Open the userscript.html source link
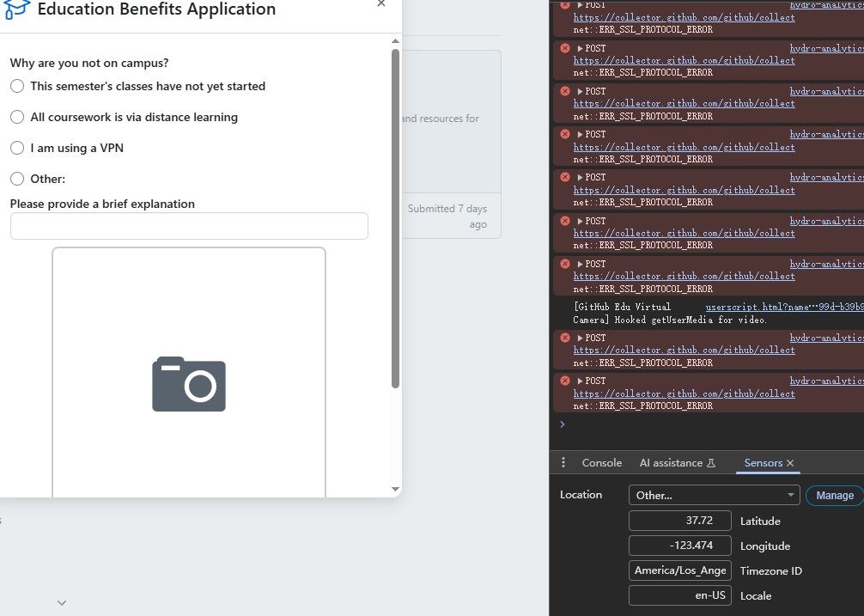Image resolution: width=864 pixels, height=616 pixels. (785, 307)
